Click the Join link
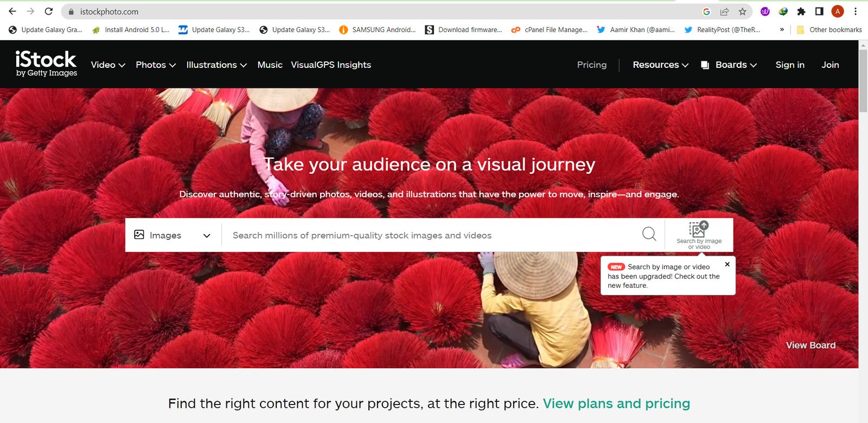 tap(830, 65)
